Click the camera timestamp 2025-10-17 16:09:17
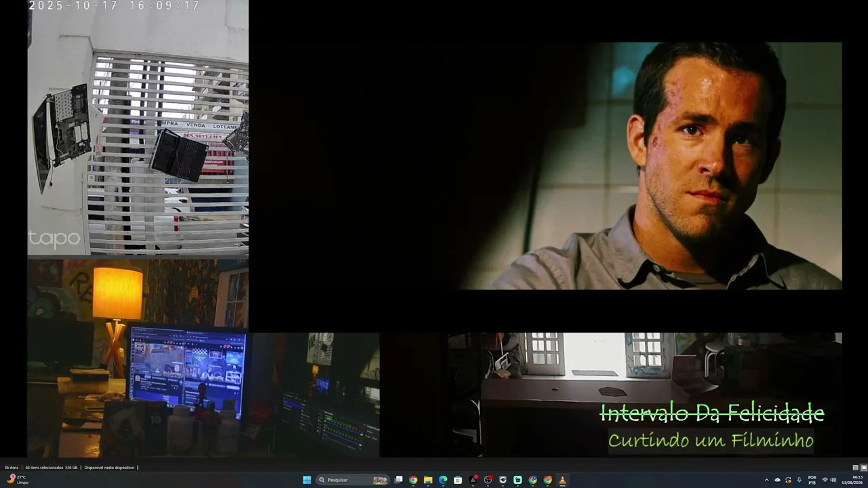This screenshot has height=488, width=868. point(115,5)
